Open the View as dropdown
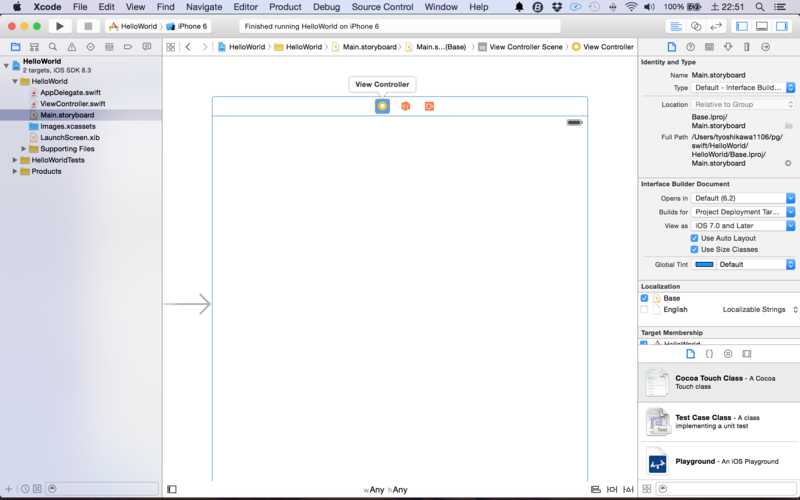 pos(743,226)
